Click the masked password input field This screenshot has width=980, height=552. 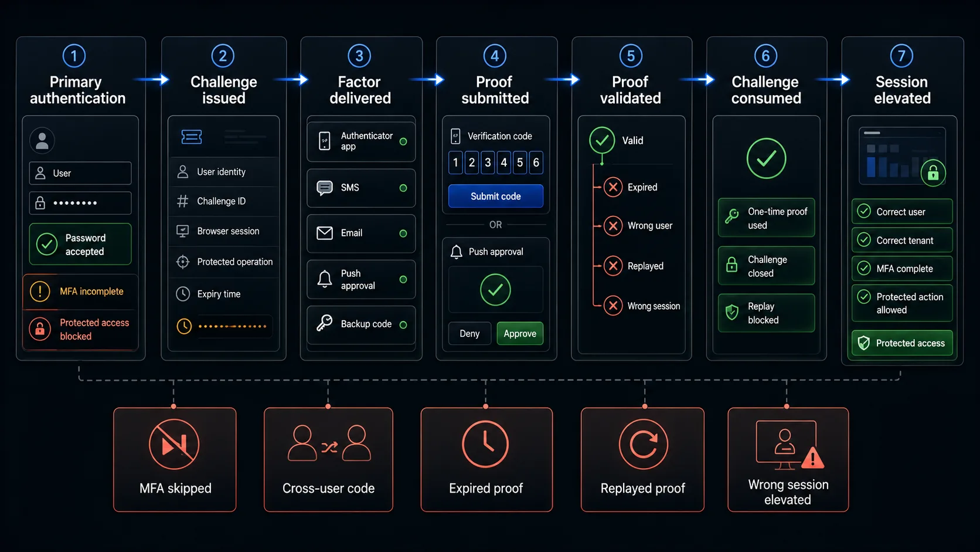click(x=80, y=203)
